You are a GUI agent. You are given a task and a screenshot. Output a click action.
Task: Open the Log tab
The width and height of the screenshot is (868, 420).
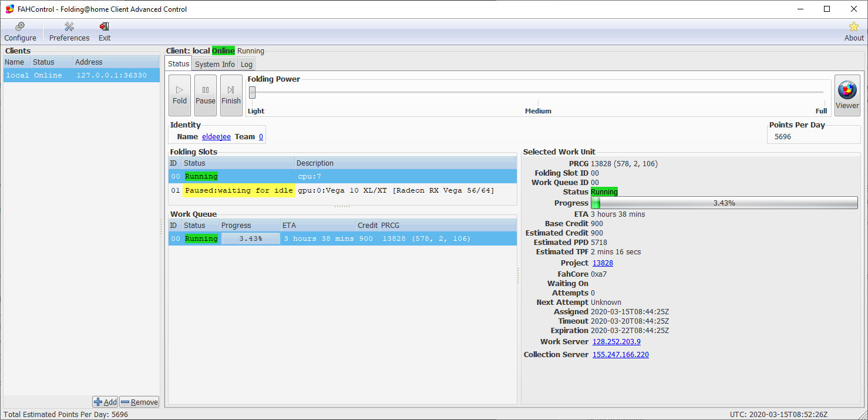pyautogui.click(x=247, y=65)
